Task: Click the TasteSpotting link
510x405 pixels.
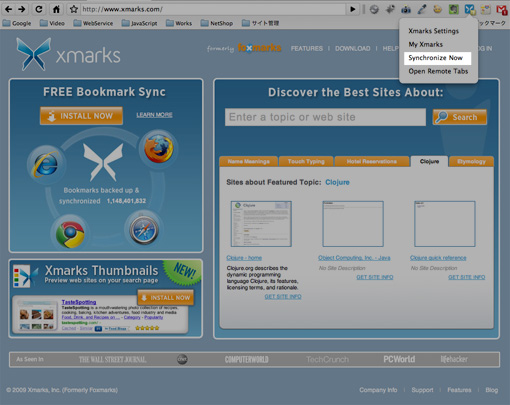Action: tap(79, 302)
